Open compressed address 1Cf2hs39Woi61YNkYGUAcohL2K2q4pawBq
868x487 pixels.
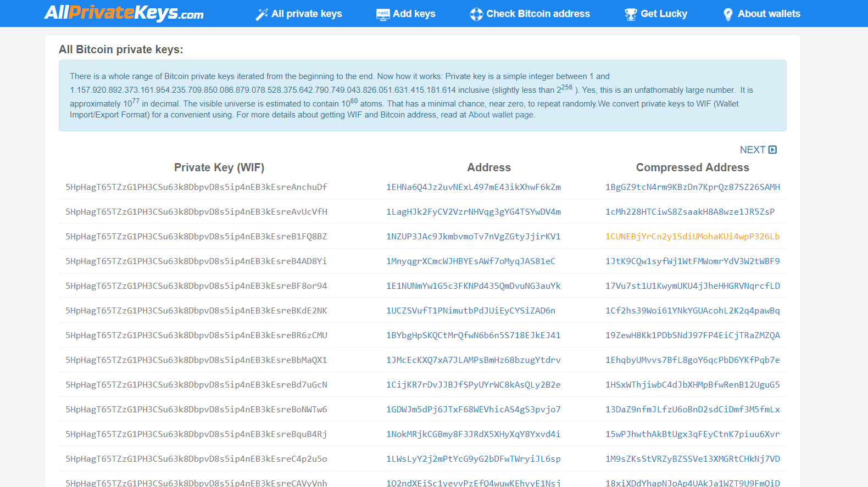click(x=693, y=311)
